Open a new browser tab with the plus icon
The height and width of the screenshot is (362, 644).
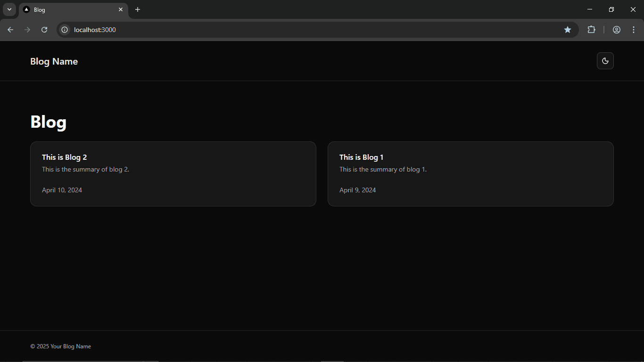[x=138, y=9]
